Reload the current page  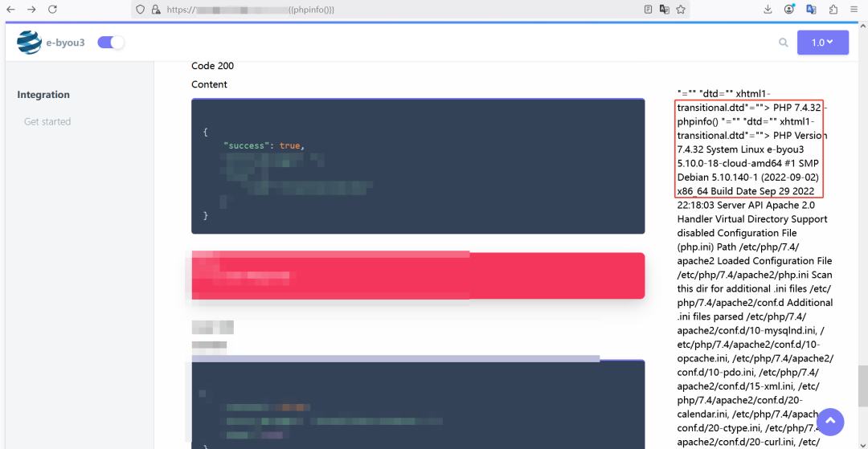click(52, 9)
